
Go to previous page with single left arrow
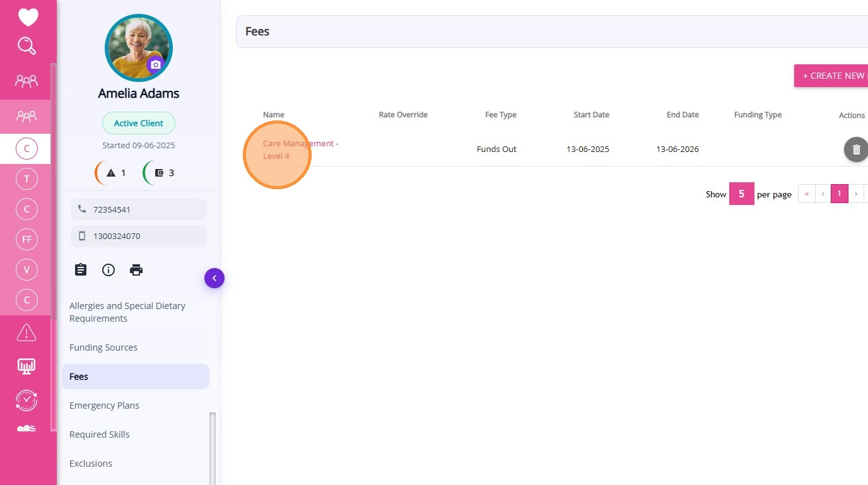823,194
